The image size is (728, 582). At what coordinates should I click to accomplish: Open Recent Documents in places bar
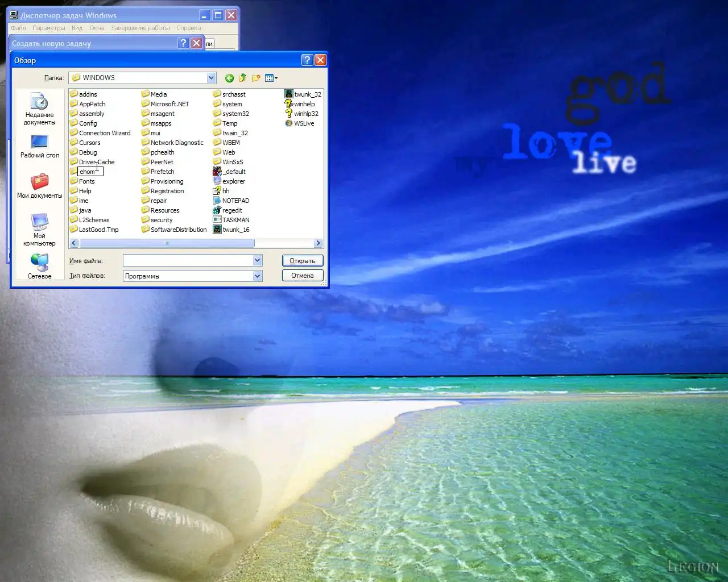point(39,109)
